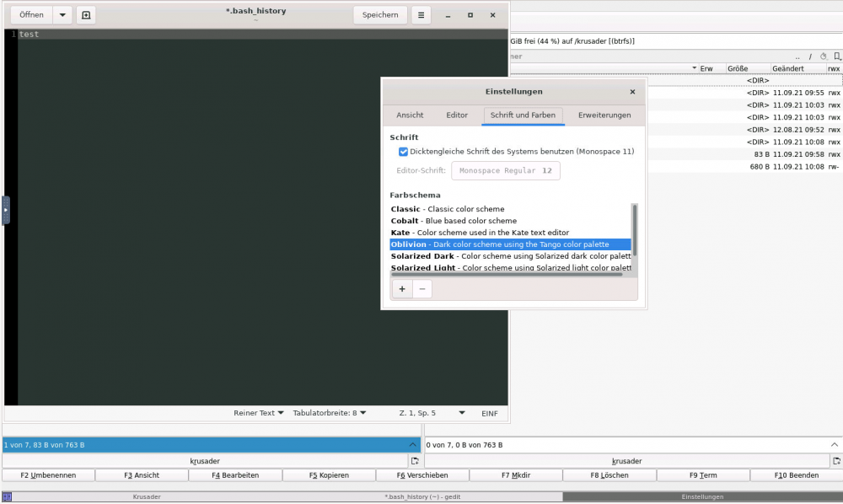This screenshot has width=843, height=504.
Task: Add a color scheme with plus button
Action: coord(402,289)
